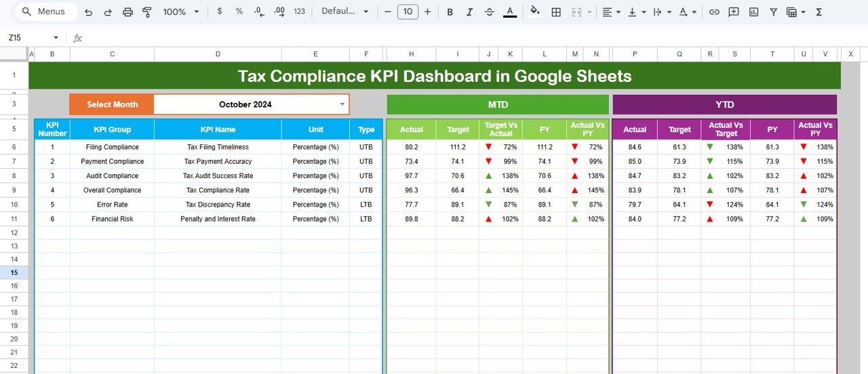This screenshot has width=868, height=374.
Task: Click the Redo arrow icon
Action: pos(108,12)
